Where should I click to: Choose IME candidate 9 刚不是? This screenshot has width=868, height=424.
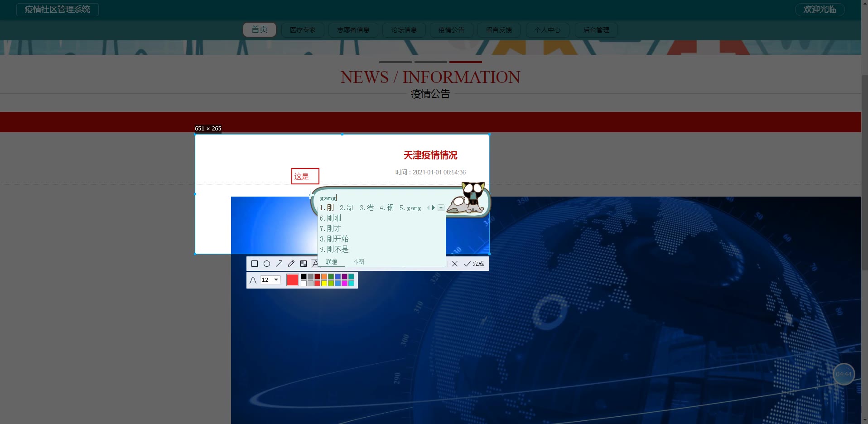[334, 249]
